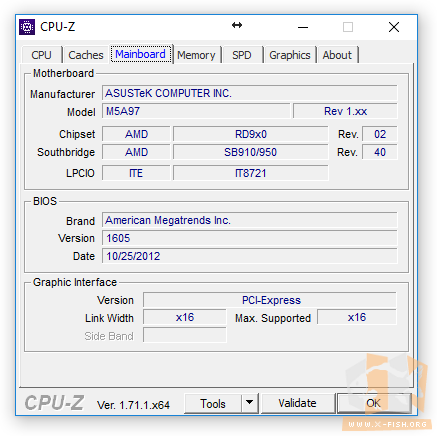
Task: Open the Caches tab
Action: [86, 55]
